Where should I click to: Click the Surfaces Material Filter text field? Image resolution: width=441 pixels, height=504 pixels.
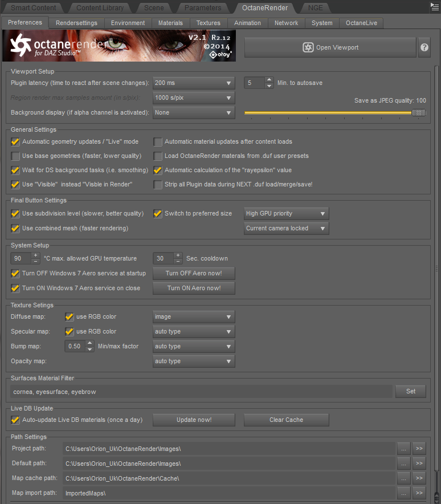(201, 392)
